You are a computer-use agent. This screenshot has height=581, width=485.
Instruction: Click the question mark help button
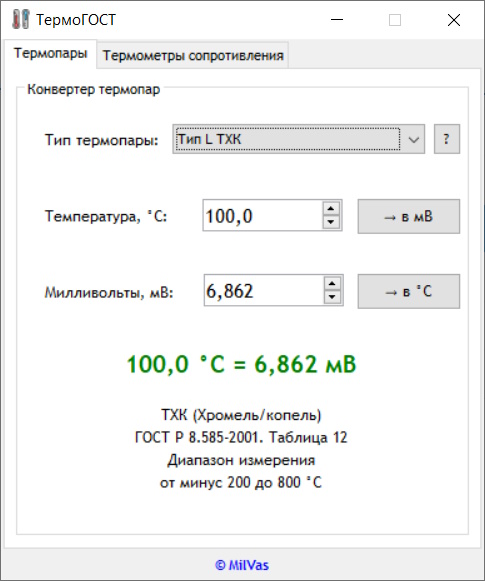[x=447, y=139]
